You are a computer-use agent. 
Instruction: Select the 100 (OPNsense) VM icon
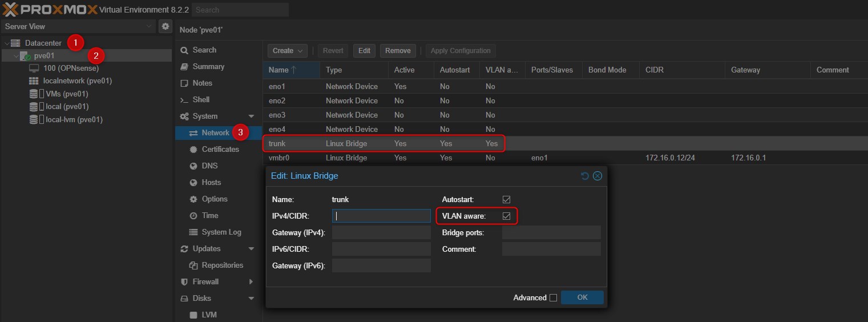34,68
